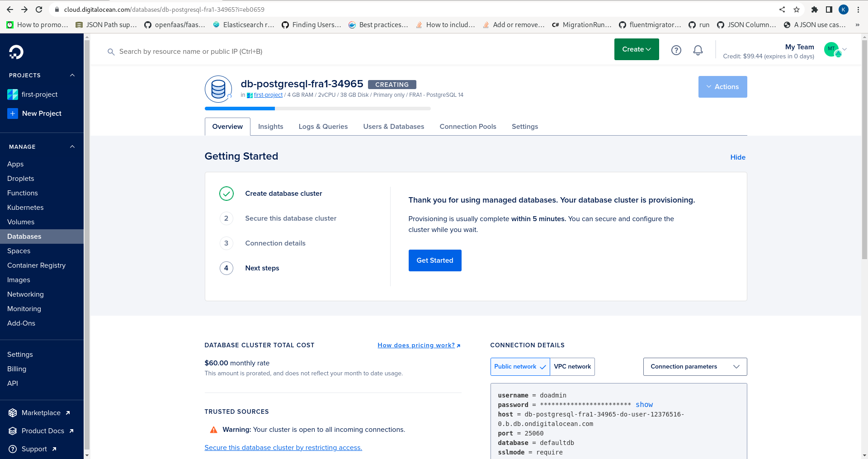Open Databases in sidebar
The width and height of the screenshot is (868, 459).
click(x=42, y=237)
